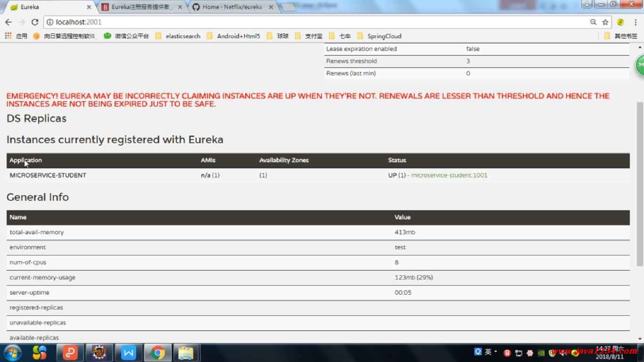Viewport: 644px width, 362px height.
Task: Open the microservice-student:1001 instance link
Action: pos(449,175)
